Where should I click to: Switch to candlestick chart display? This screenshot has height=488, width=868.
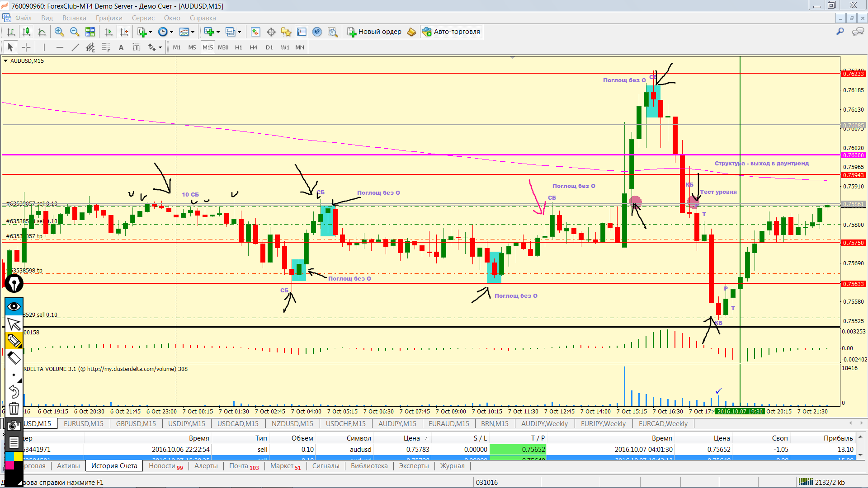27,32
